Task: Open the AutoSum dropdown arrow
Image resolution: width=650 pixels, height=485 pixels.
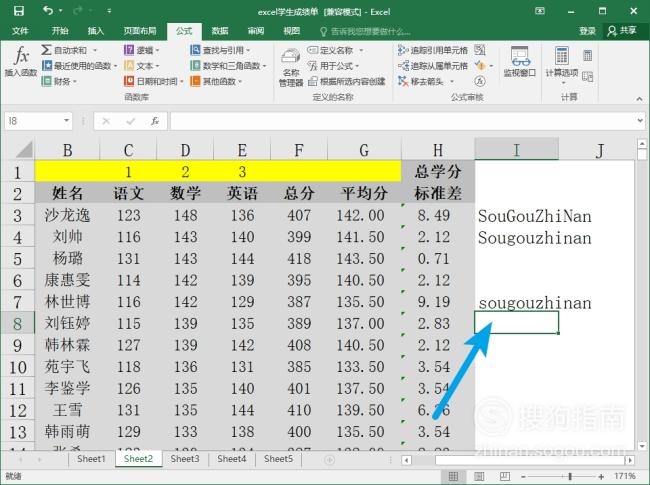Action: coord(95,51)
